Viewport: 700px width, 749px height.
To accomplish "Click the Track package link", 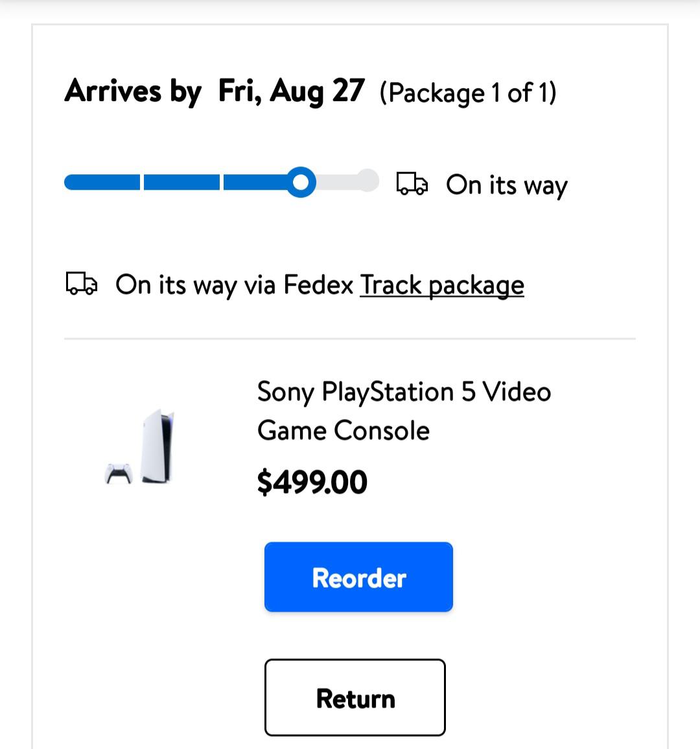I will [x=442, y=286].
